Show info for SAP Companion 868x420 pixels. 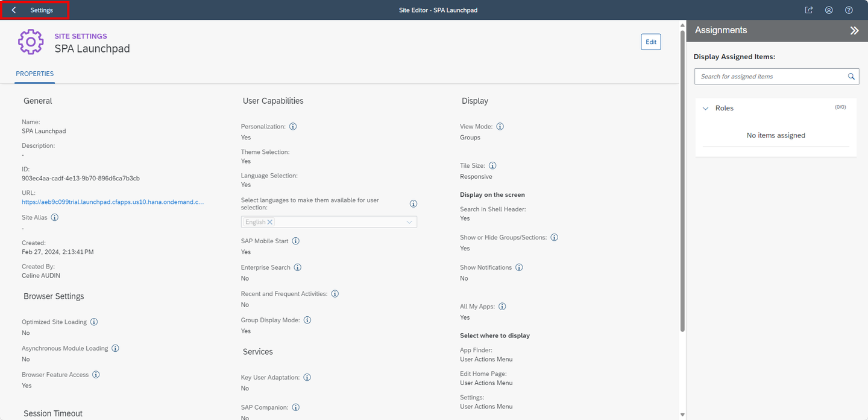[x=296, y=407]
